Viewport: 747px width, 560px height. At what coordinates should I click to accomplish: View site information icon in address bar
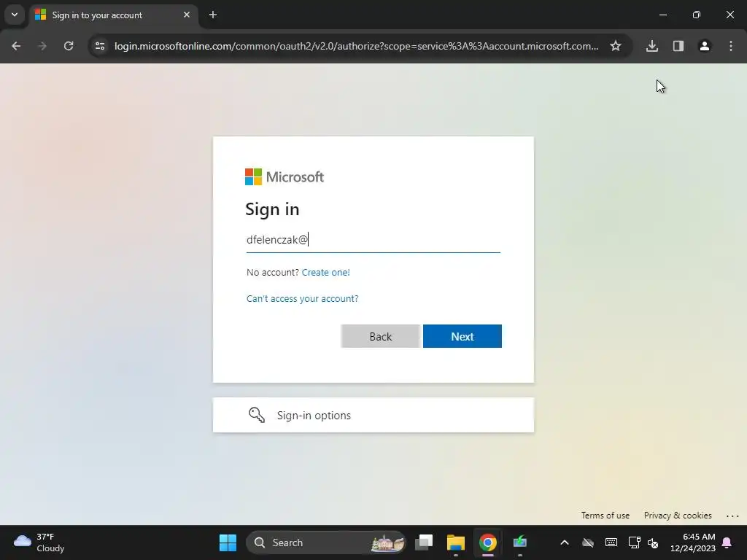(x=100, y=46)
